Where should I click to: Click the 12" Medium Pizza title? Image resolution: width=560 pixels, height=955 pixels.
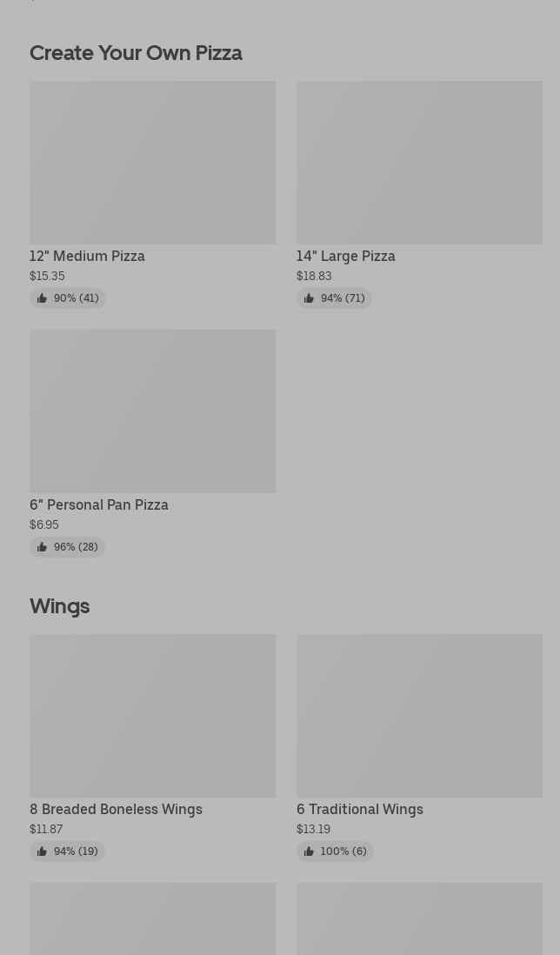(x=87, y=257)
